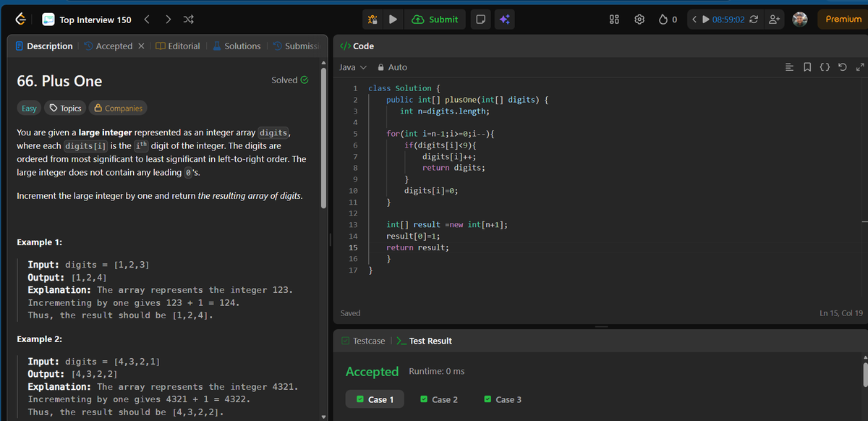Open the Editorial tab
Image resolution: width=868 pixels, height=421 pixels.
coord(178,46)
